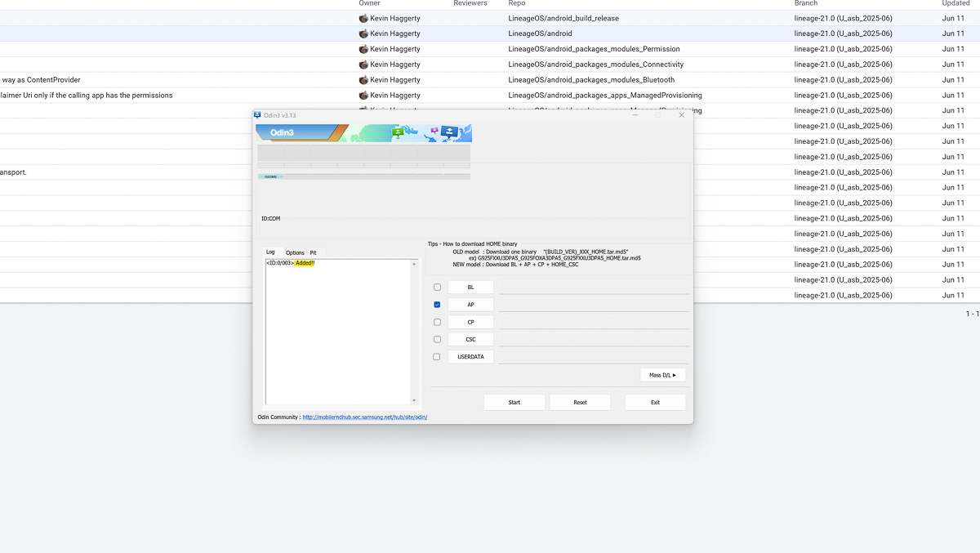Viewport: 980px width, 553px height.
Task: Click owner avatar in LineageOS/android row
Action: click(363, 33)
